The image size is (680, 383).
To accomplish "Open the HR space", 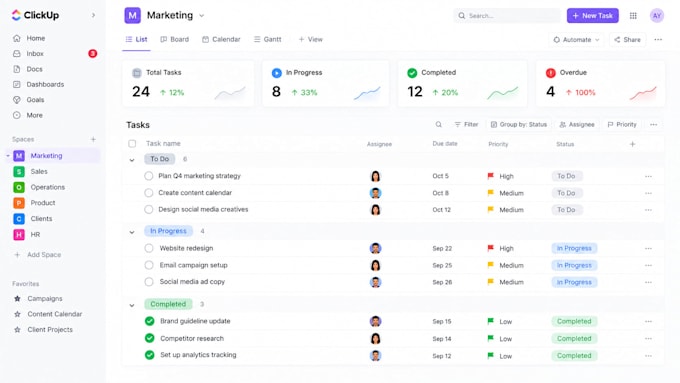I will coord(35,234).
